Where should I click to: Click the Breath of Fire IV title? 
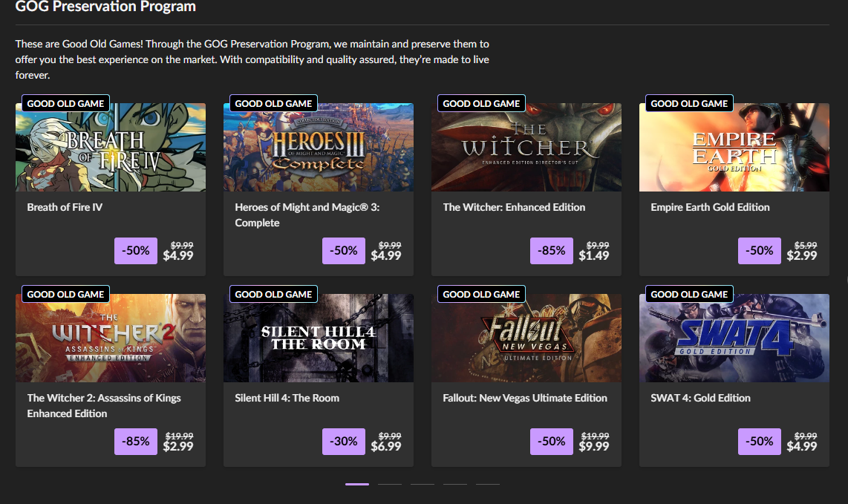click(x=65, y=207)
